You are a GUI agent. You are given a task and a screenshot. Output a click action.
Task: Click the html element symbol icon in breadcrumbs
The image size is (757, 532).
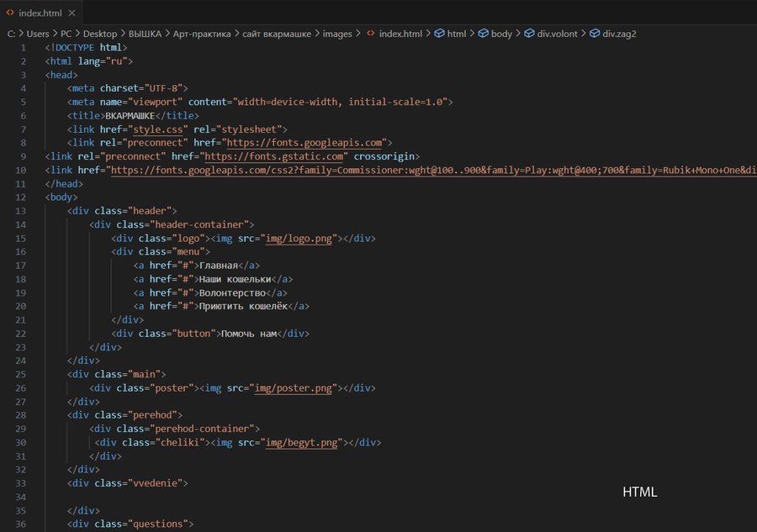pyautogui.click(x=438, y=34)
